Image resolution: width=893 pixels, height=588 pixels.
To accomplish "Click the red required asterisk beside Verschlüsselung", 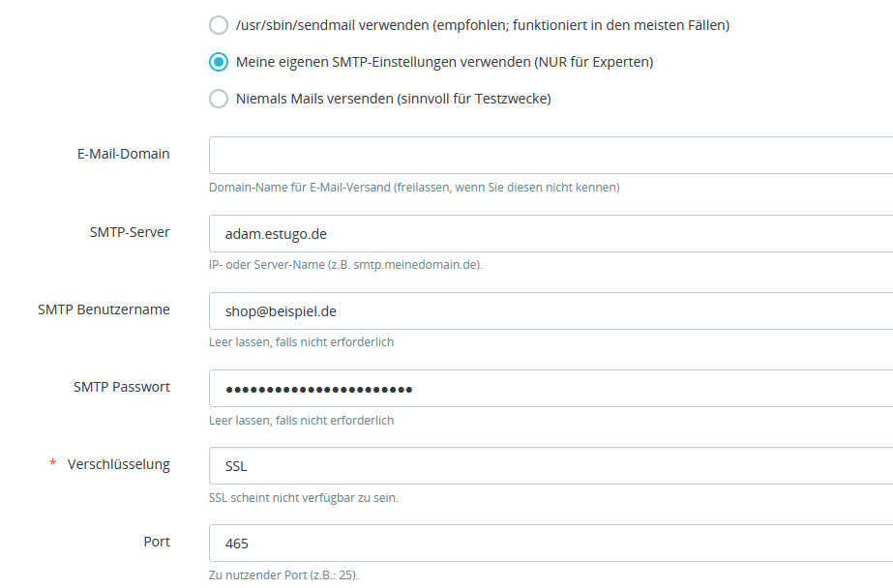I will coord(53,465).
